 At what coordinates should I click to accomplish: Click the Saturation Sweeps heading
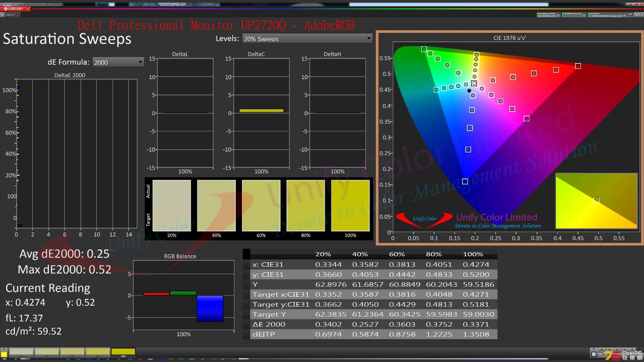coord(67,39)
